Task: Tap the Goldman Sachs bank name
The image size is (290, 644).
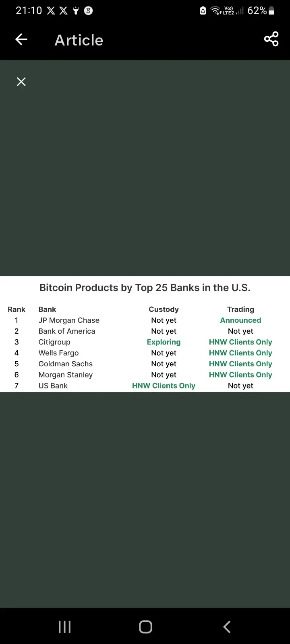Action: click(66, 364)
